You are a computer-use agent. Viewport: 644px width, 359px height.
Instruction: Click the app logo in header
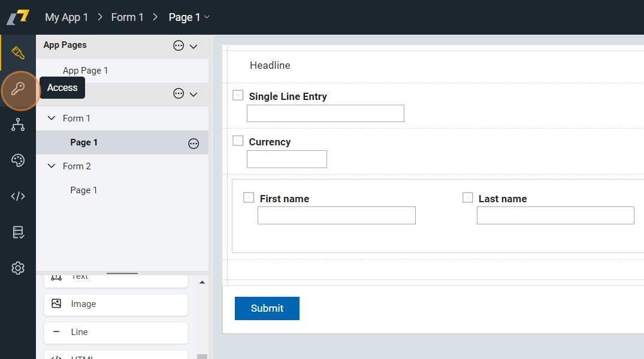[18, 17]
